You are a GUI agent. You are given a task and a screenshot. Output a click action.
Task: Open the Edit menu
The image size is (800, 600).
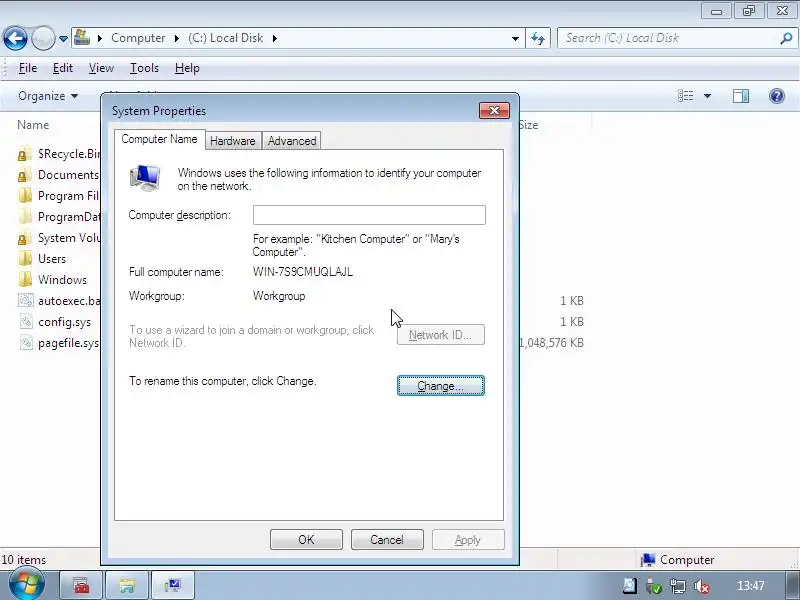(x=63, y=68)
